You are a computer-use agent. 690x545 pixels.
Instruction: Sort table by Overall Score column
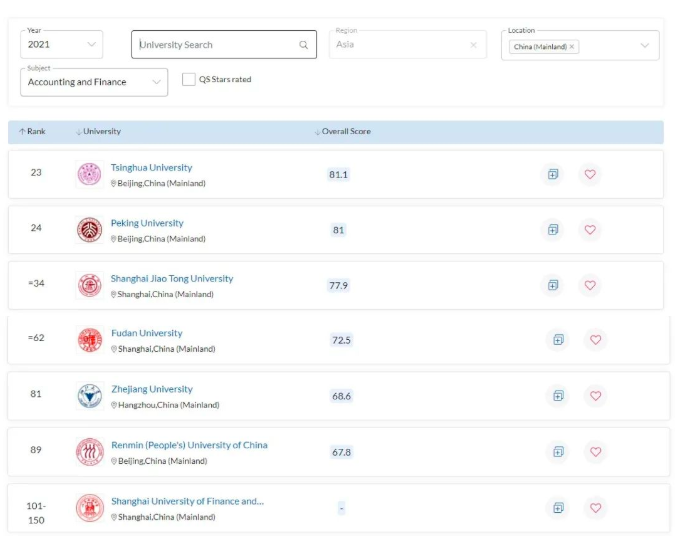[x=343, y=132]
